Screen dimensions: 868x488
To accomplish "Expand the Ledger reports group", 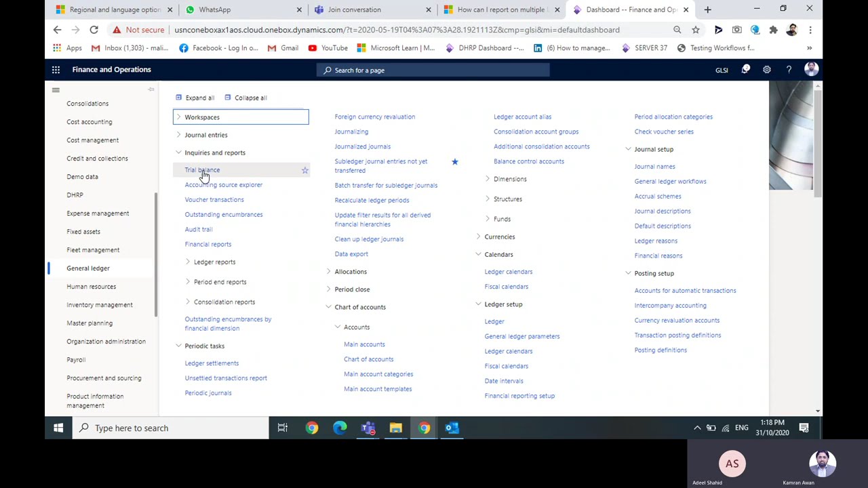I will 188,262.
